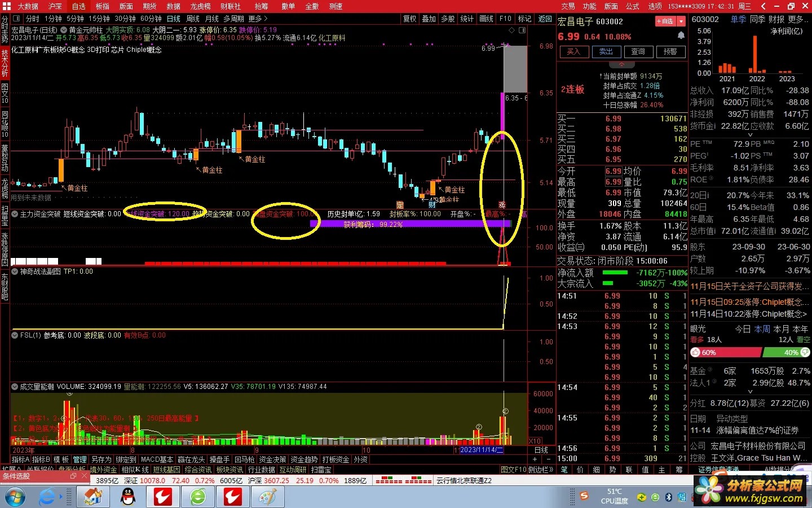Collapse the 主力资金突破 indicator panel toggle
812x508 pixels.
click(15, 214)
